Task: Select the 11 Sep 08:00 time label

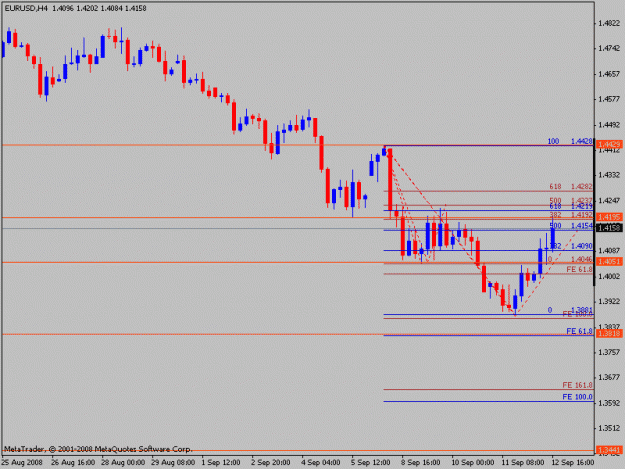Action: click(x=523, y=462)
